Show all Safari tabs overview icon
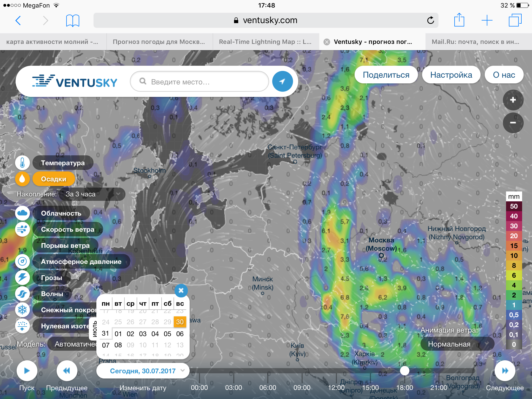 tap(515, 20)
